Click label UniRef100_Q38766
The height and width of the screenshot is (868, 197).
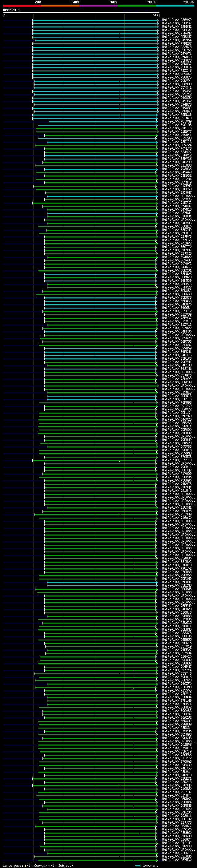[177, 50]
